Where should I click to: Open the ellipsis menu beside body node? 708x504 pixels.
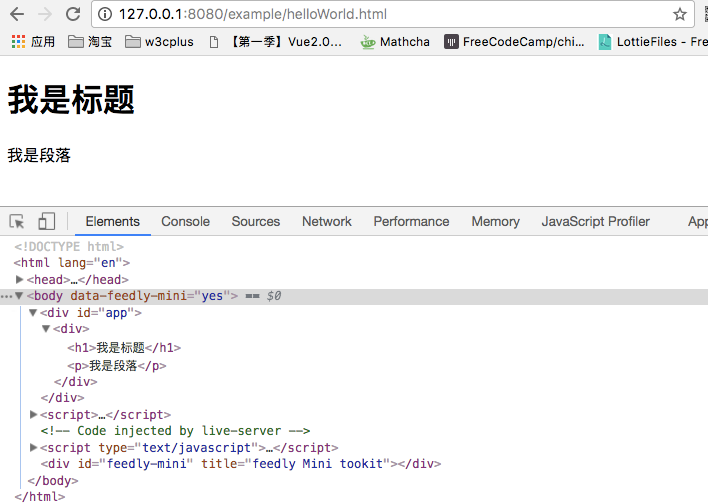(x=6, y=297)
